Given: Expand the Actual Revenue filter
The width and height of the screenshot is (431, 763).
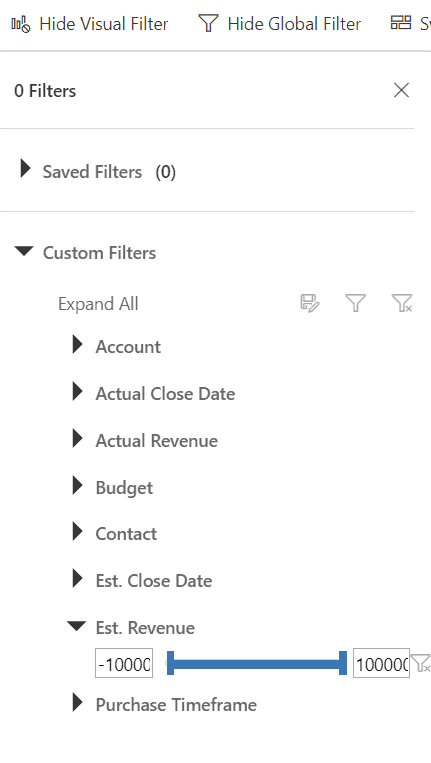Looking at the screenshot, I should coord(77,438).
